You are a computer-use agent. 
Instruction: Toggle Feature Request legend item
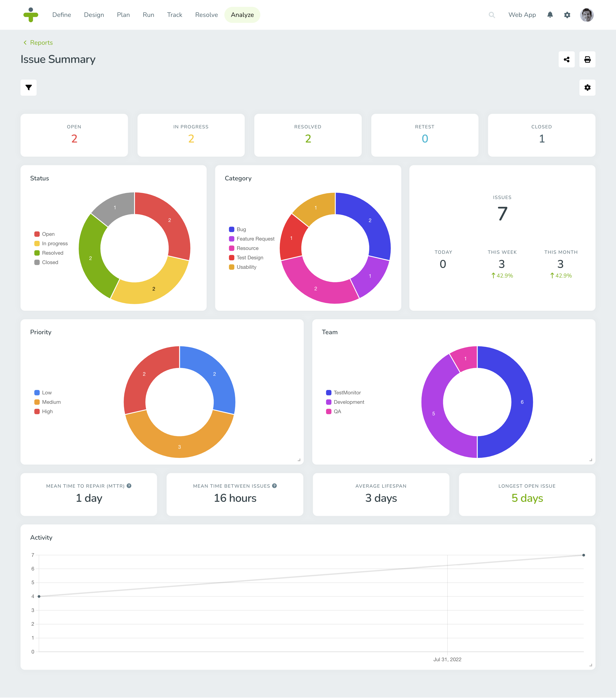tap(252, 239)
